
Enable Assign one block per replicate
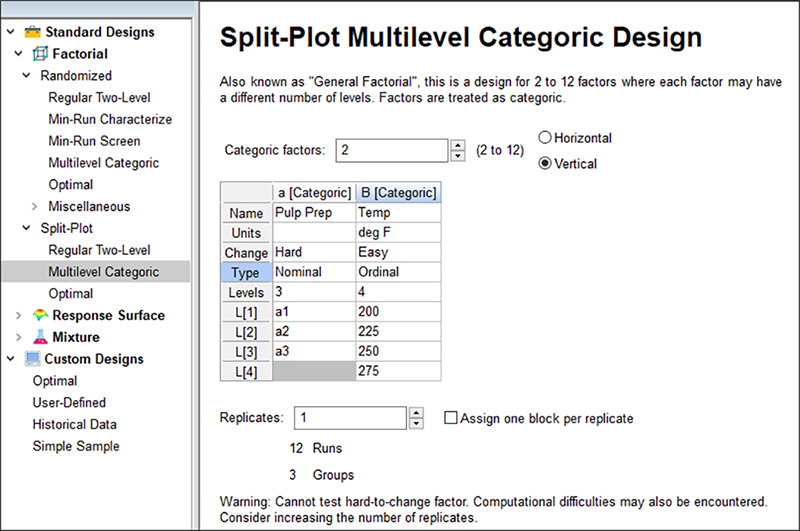pyautogui.click(x=450, y=418)
